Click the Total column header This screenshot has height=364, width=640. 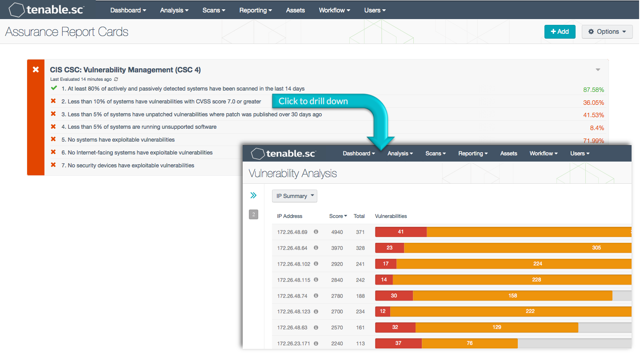click(x=359, y=216)
